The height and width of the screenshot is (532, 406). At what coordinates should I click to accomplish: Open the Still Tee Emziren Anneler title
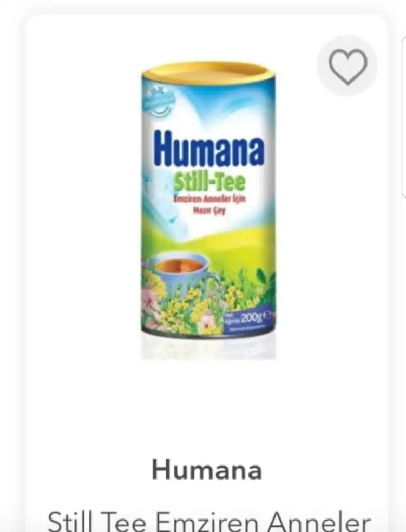pyautogui.click(x=209, y=523)
